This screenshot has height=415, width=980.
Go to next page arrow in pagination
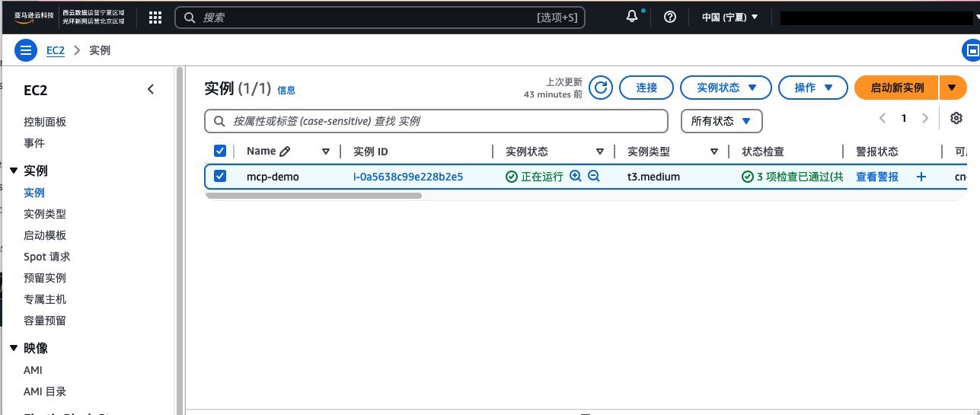(925, 118)
